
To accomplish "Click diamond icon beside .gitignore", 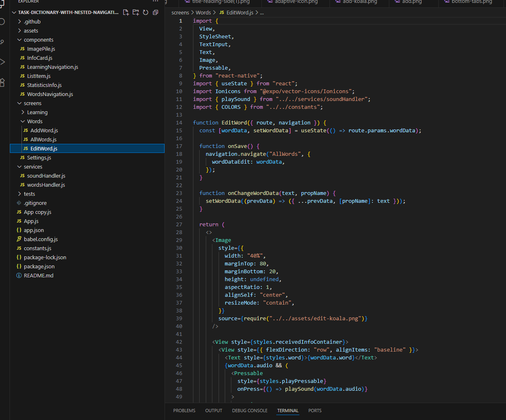I will click(19, 203).
